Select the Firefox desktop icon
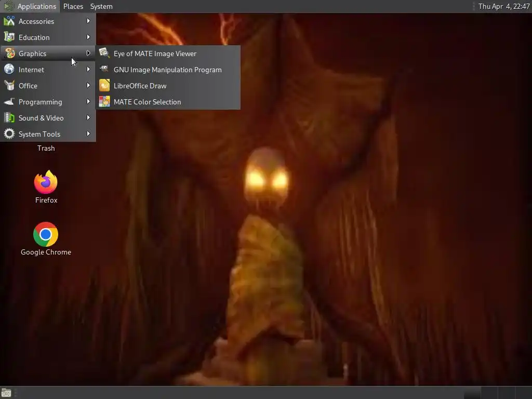The image size is (532, 399). pyautogui.click(x=46, y=182)
